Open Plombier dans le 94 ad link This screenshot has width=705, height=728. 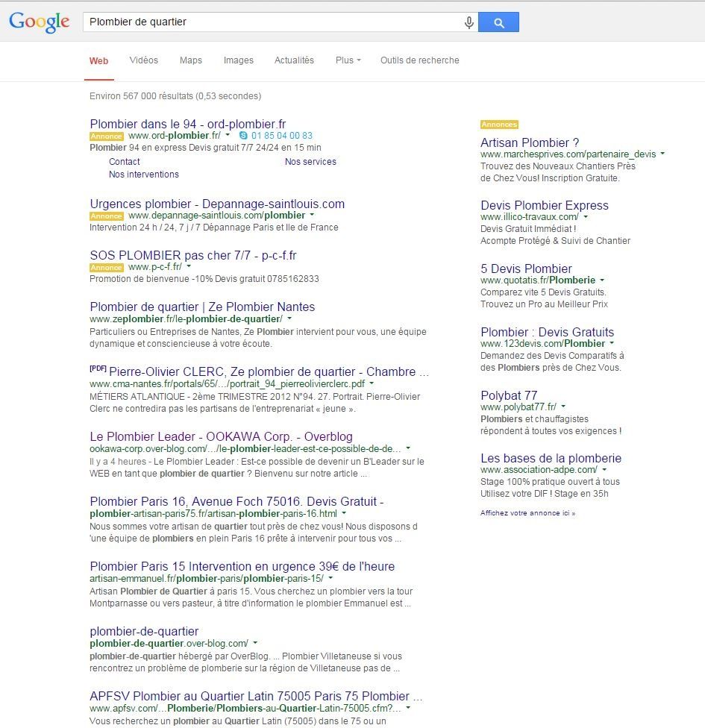(188, 124)
